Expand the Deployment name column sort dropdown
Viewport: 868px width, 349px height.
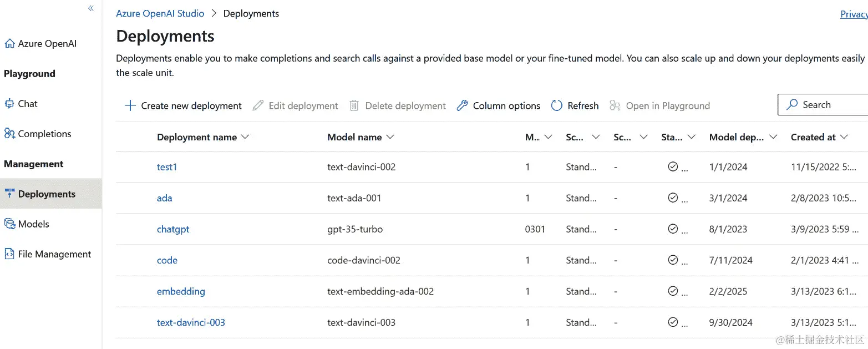pos(245,137)
